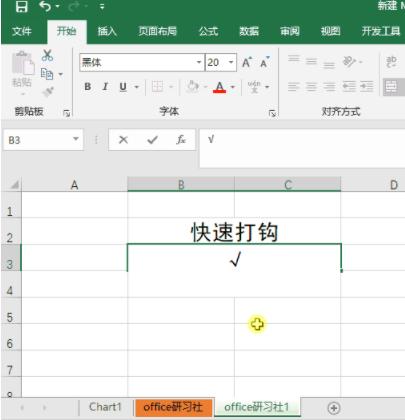Click the Insert Function fx icon

pyautogui.click(x=181, y=140)
